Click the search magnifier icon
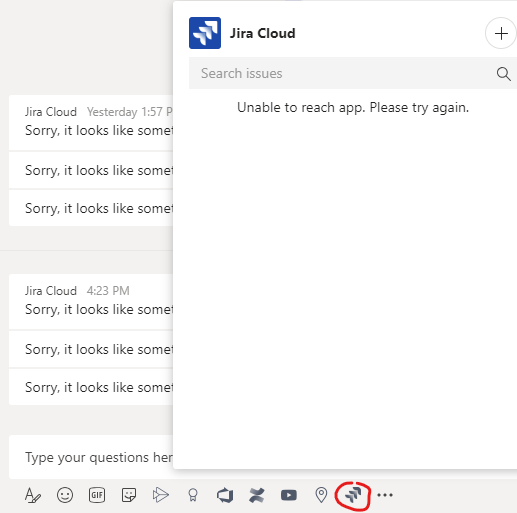This screenshot has width=517, height=513. click(503, 74)
